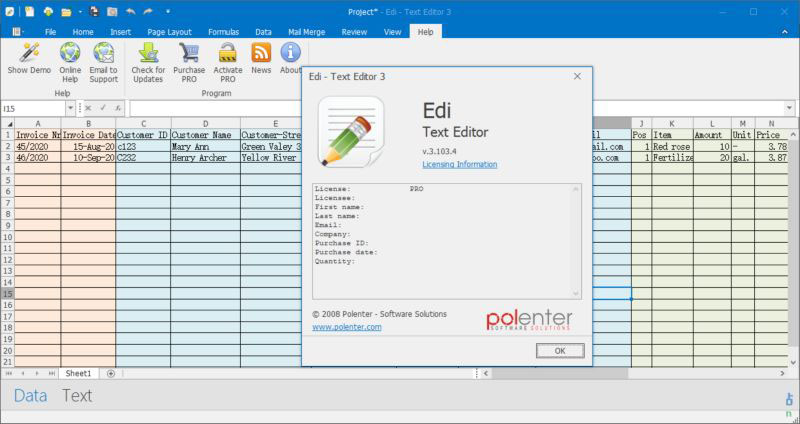The width and height of the screenshot is (800, 424).
Task: Click the fx insert function icon
Action: [117, 108]
